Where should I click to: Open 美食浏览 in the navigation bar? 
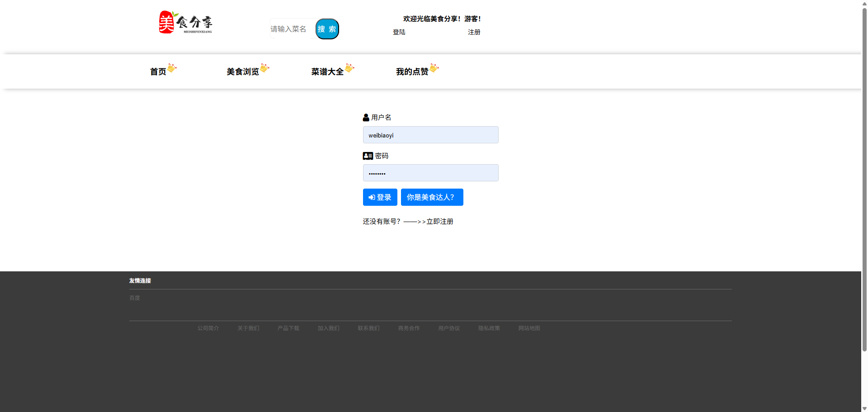pos(243,72)
